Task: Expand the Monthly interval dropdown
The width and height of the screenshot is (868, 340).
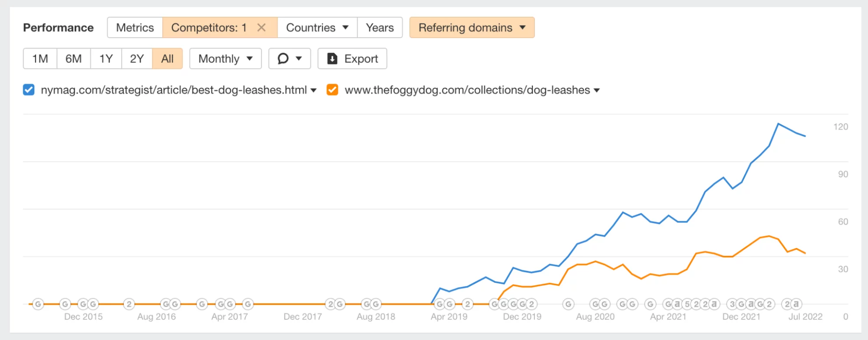Action: click(225, 59)
